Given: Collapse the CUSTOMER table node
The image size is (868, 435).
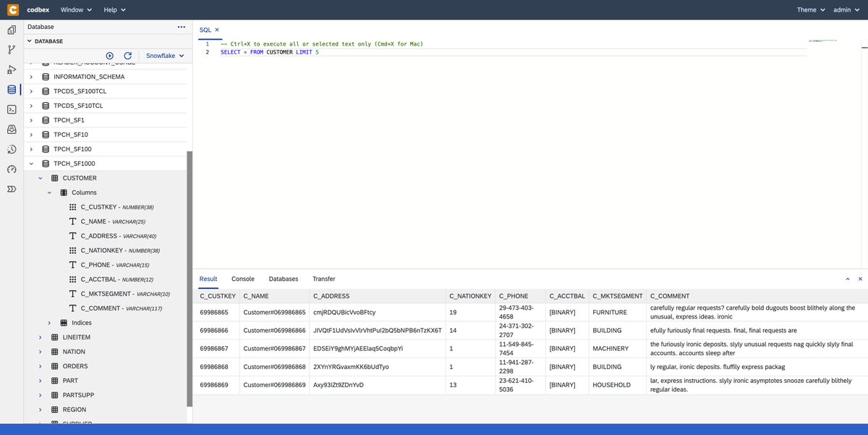Looking at the screenshot, I should tap(40, 178).
